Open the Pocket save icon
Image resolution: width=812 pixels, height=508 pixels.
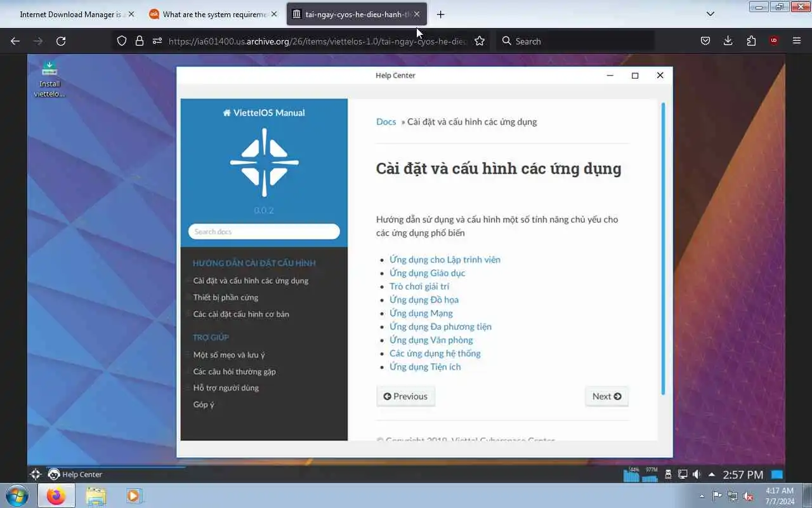(705, 41)
